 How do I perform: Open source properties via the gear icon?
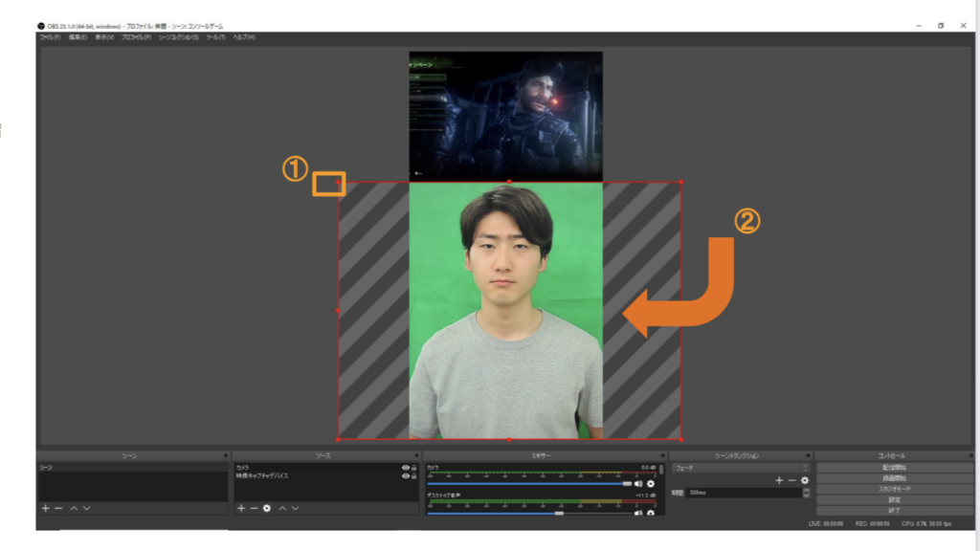click(267, 508)
